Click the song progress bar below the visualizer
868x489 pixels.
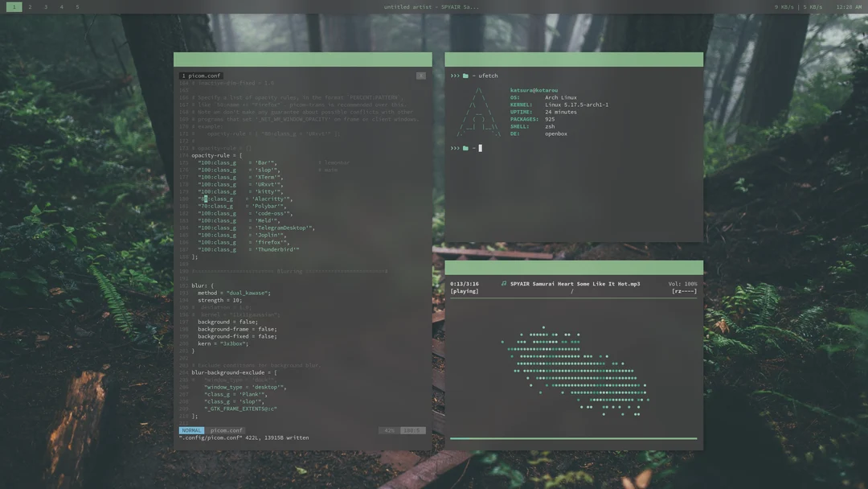click(573, 438)
